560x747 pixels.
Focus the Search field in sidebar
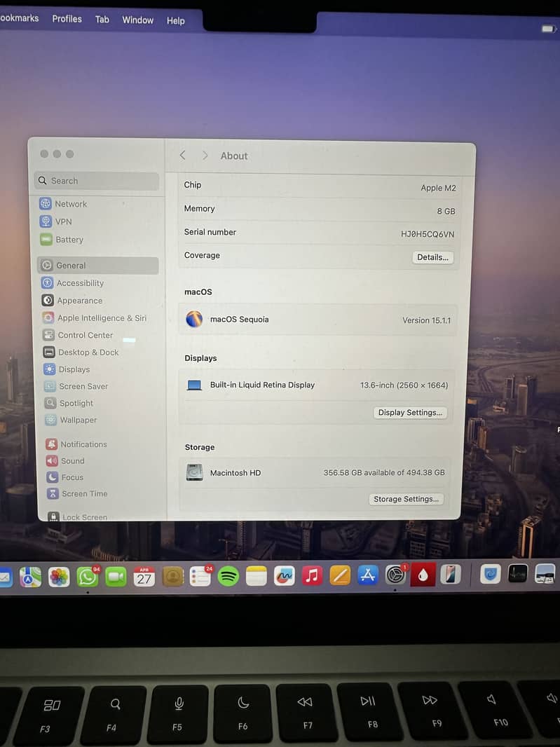coord(96,181)
